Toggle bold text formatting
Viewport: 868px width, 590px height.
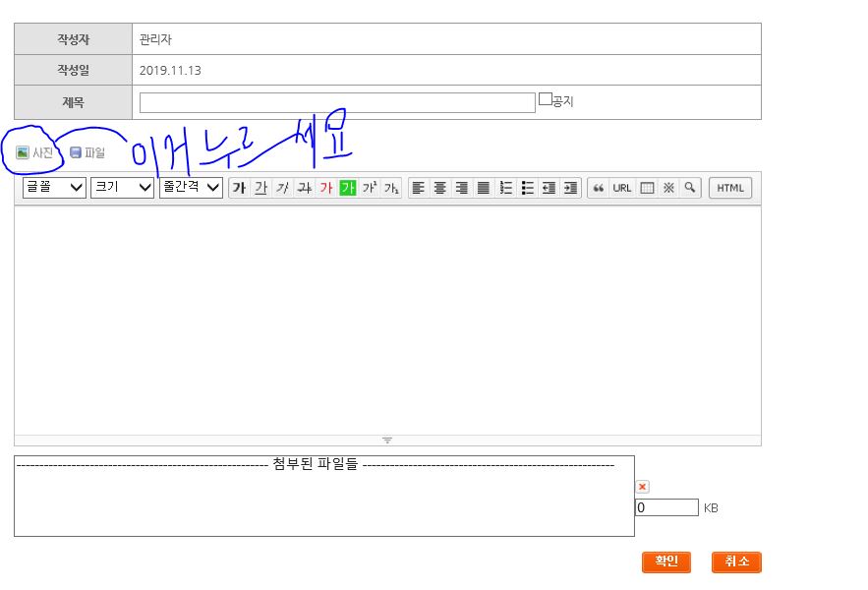[239, 188]
